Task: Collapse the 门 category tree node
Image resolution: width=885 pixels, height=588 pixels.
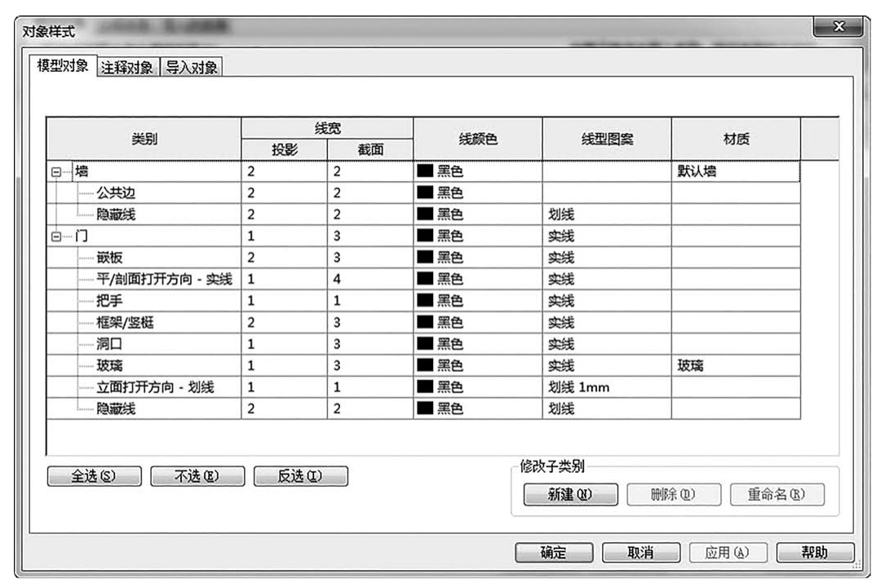Action: coord(56,237)
